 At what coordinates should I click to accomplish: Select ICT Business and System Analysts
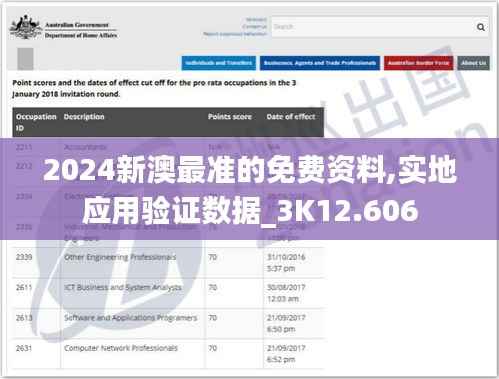pyautogui.click(x=123, y=287)
